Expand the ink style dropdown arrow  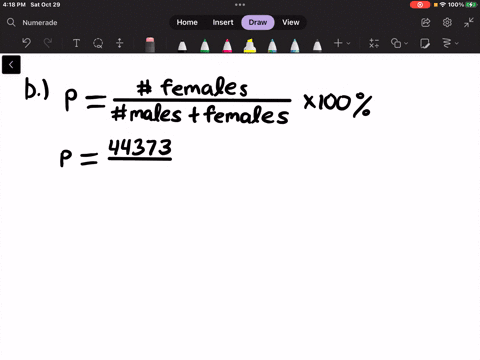point(457,43)
